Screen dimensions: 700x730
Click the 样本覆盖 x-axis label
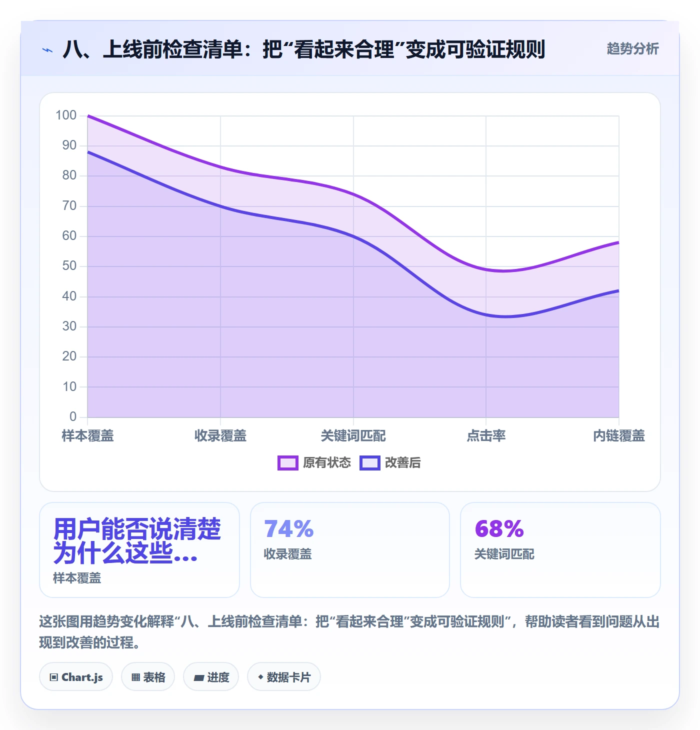pos(88,436)
